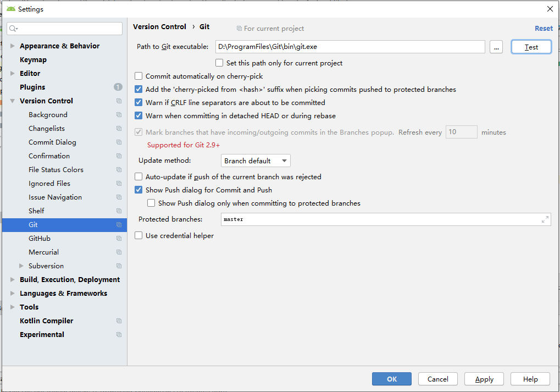Open Help for this settings page
560x392 pixels.
pos(530,379)
